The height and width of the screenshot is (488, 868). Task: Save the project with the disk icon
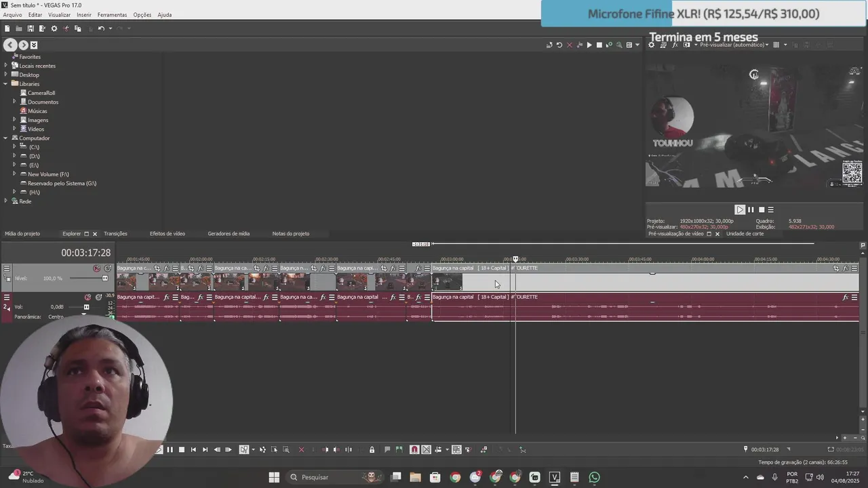tap(31, 28)
